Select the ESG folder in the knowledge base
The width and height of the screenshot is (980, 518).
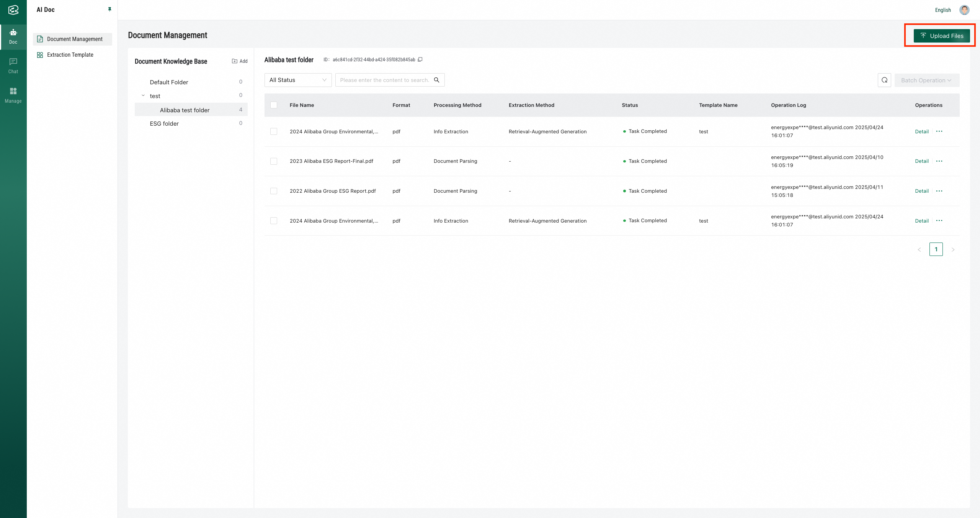coord(164,123)
